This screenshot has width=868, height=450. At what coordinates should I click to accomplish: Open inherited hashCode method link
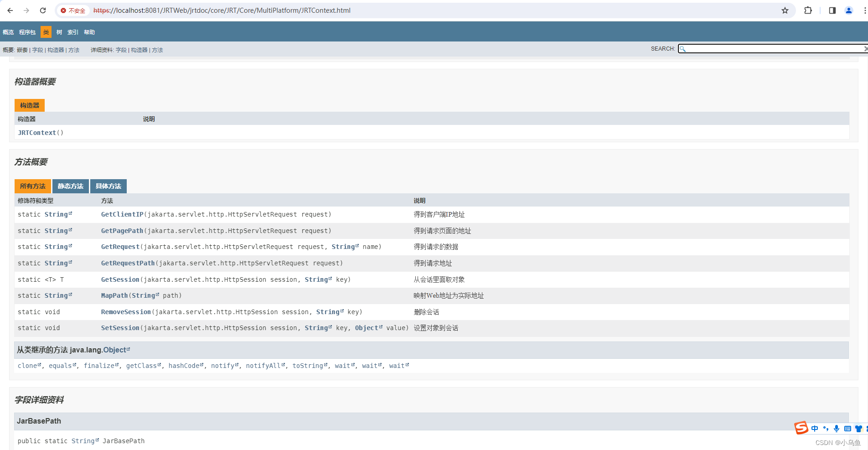(186, 366)
